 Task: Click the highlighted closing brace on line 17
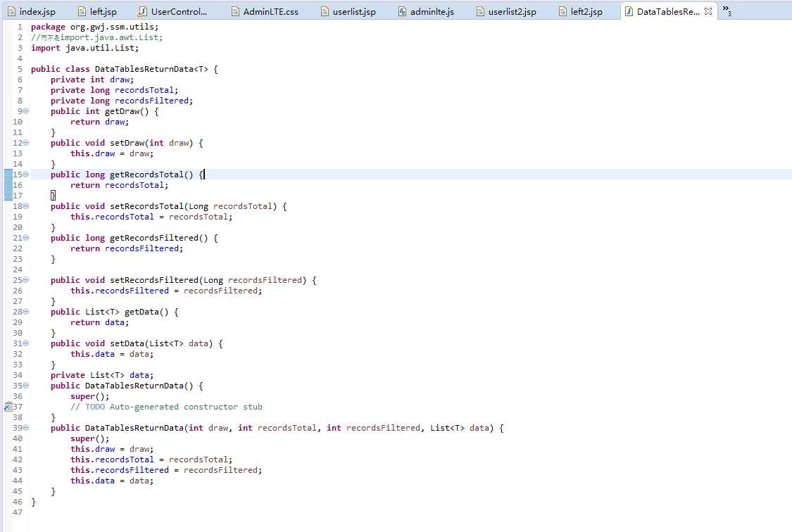point(53,196)
